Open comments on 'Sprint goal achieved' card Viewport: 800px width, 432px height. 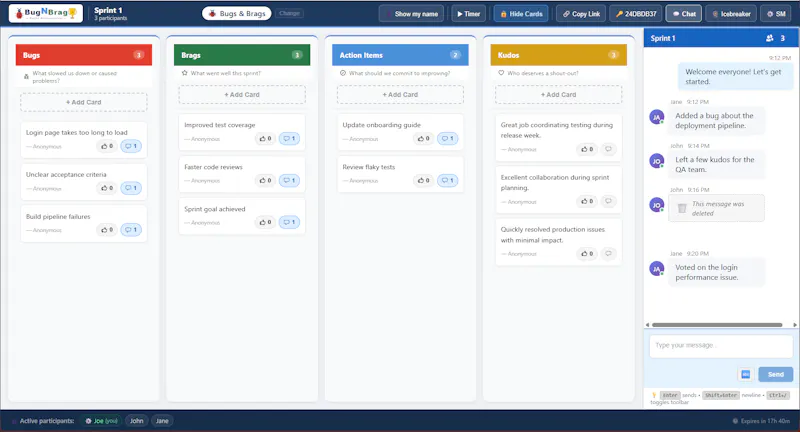[x=289, y=222]
